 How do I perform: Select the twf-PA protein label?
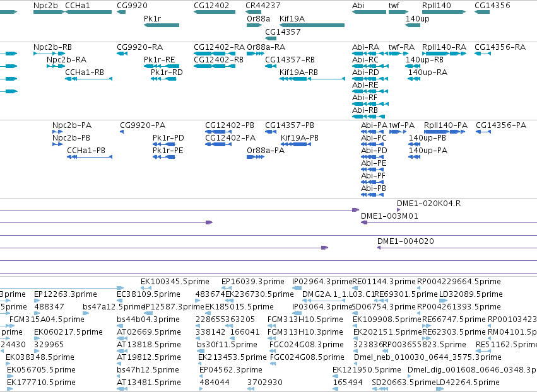point(402,125)
